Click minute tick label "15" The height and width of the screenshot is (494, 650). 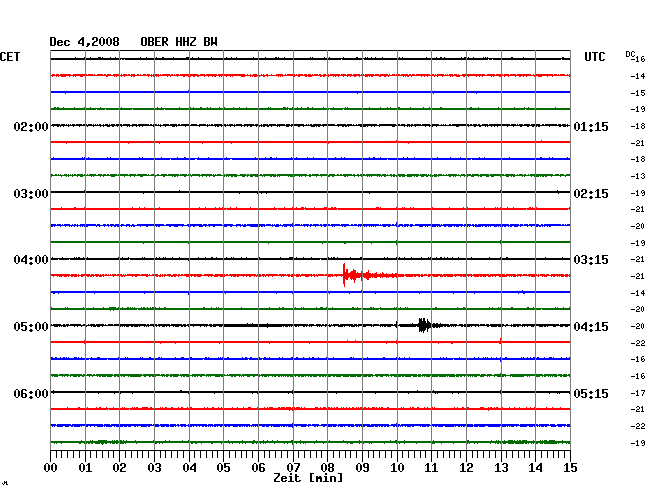(570, 468)
